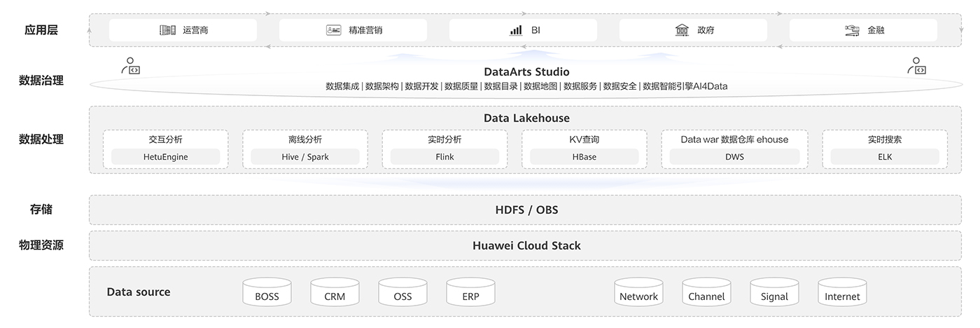Click 数据架构 in the DataArts feature list

coord(382,86)
